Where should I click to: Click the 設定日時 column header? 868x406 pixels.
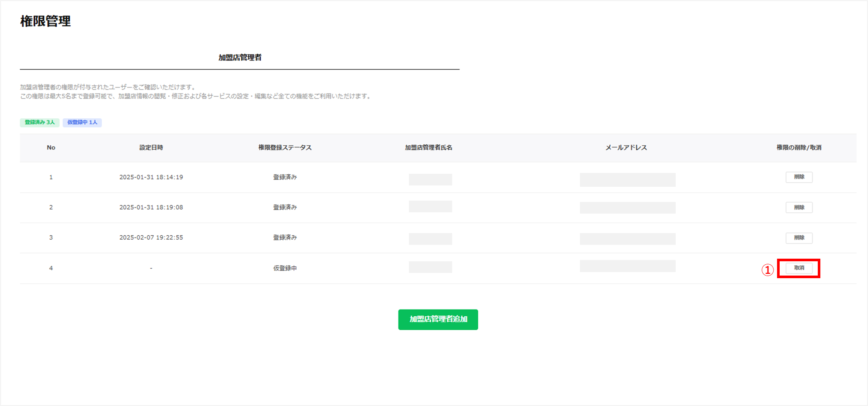pyautogui.click(x=151, y=148)
